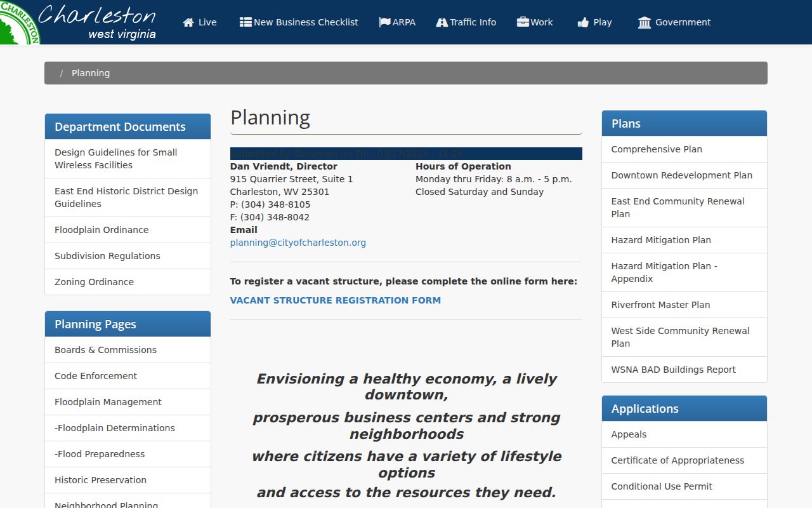Go to Boards & Commissions page
The image size is (812, 508).
pos(128,350)
